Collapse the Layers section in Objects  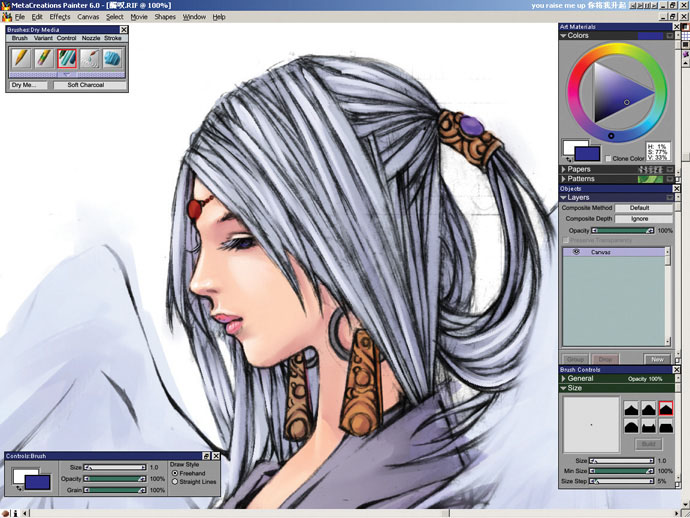(x=563, y=198)
